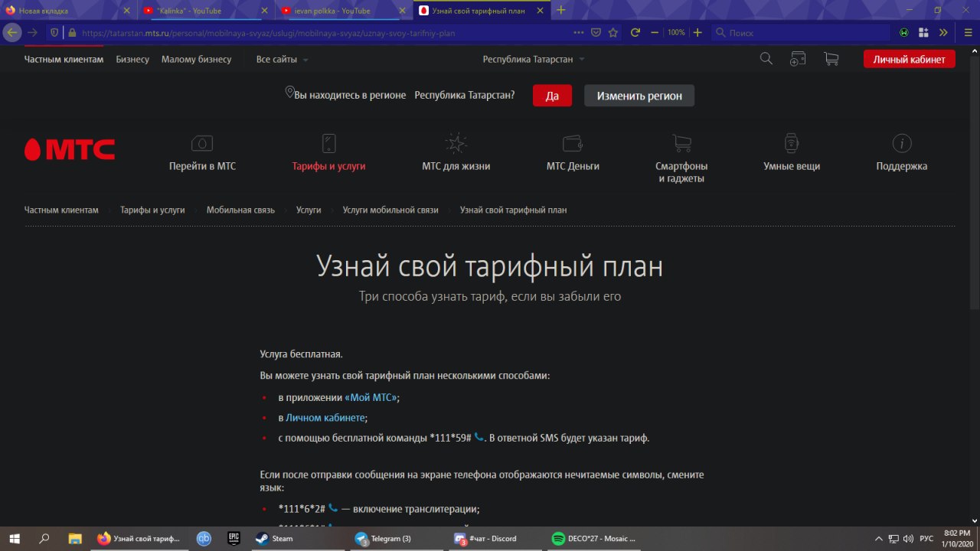980x551 pixels.
Task: Click the Услуги breadcrumb
Action: 309,210
